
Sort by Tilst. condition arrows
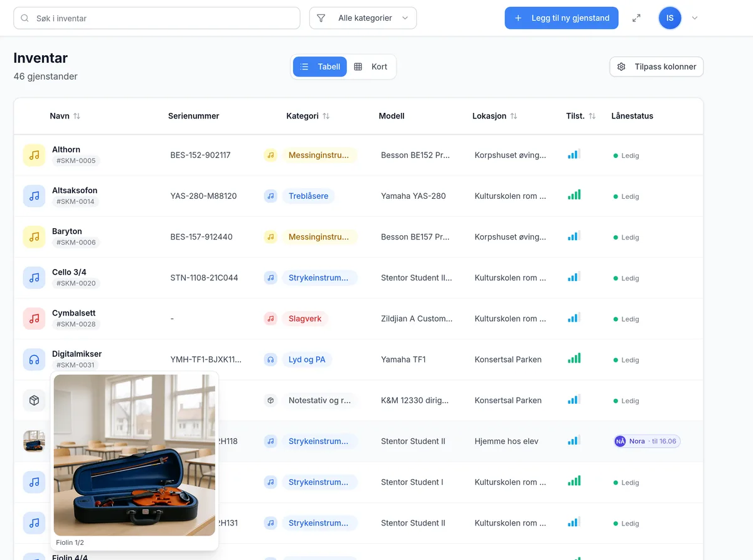point(592,116)
